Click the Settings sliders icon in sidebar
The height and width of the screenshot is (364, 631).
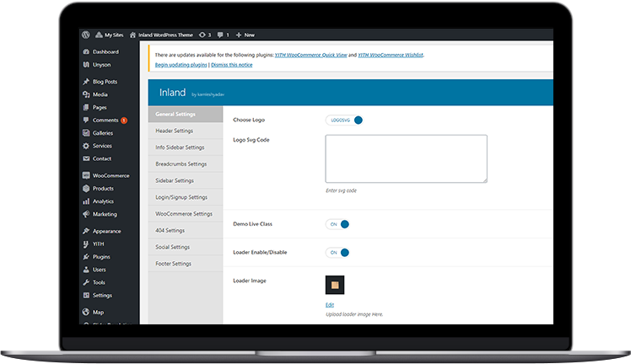tap(86, 295)
